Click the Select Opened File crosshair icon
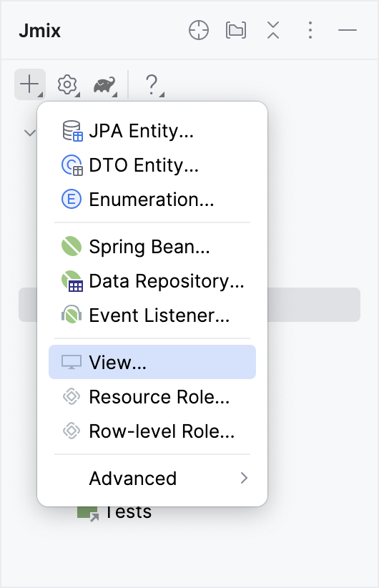 [198, 30]
